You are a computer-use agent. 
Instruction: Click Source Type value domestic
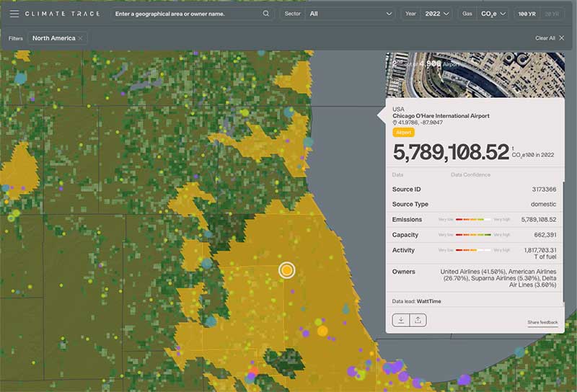(543, 204)
